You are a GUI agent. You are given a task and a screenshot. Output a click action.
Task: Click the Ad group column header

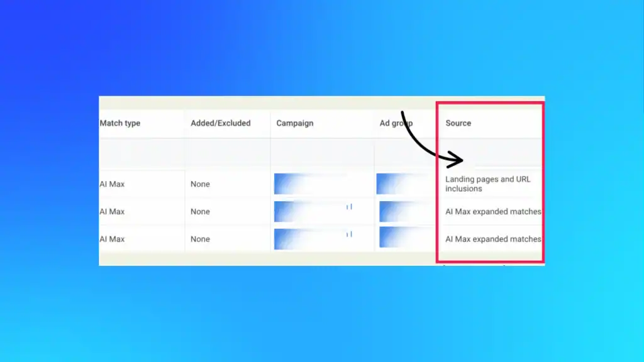[396, 123]
